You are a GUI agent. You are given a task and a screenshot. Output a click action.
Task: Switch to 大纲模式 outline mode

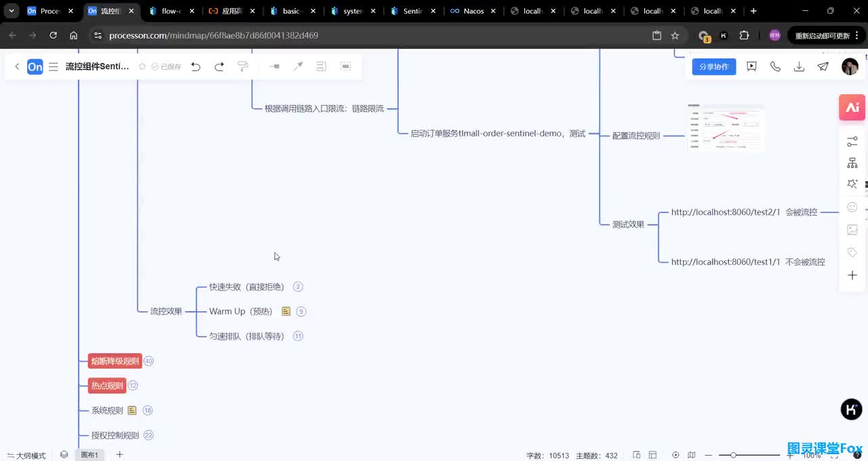(26, 456)
